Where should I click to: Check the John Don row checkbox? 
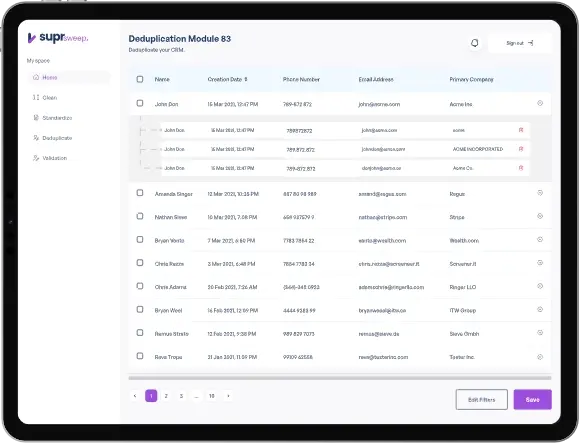point(140,103)
